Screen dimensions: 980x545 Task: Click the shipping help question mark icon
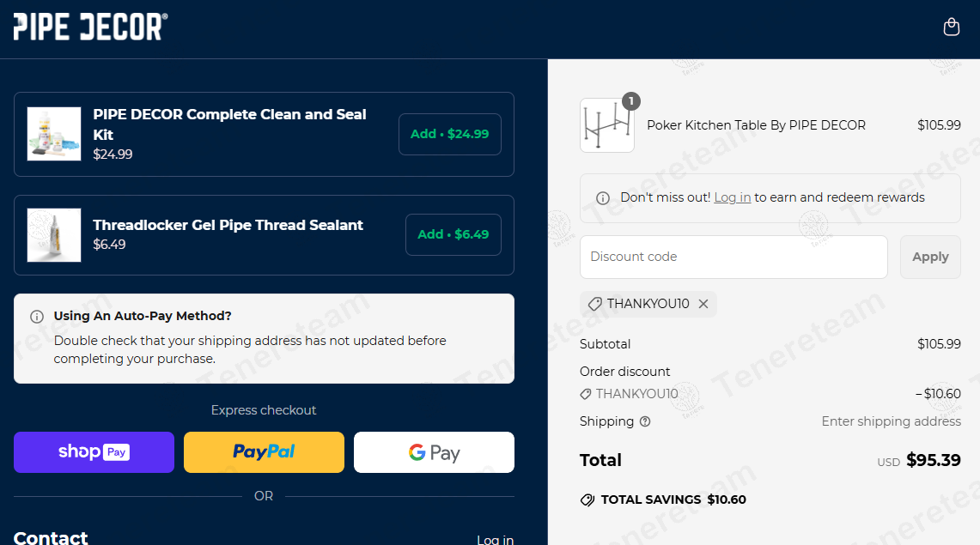pos(645,421)
